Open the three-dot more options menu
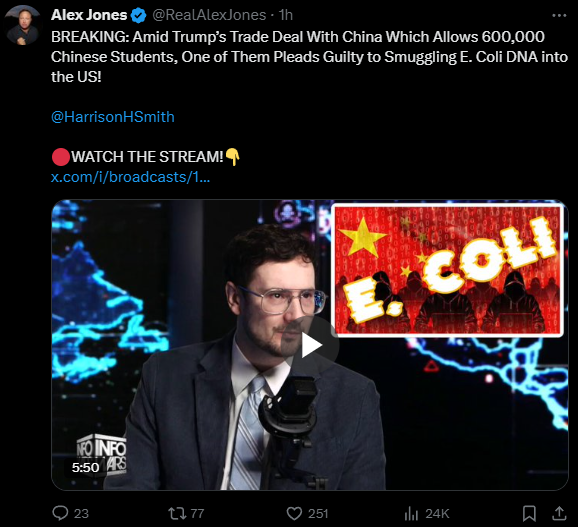This screenshot has height=527, width=578. pos(559,15)
